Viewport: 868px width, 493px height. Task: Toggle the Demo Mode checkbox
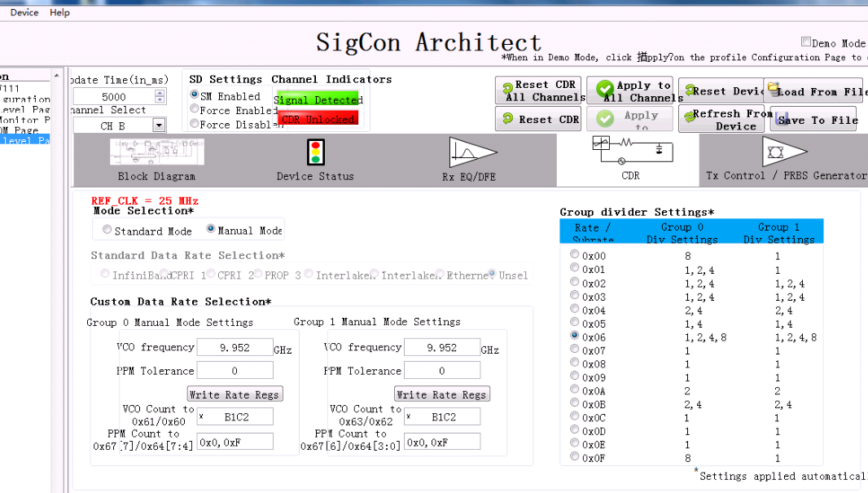(806, 42)
